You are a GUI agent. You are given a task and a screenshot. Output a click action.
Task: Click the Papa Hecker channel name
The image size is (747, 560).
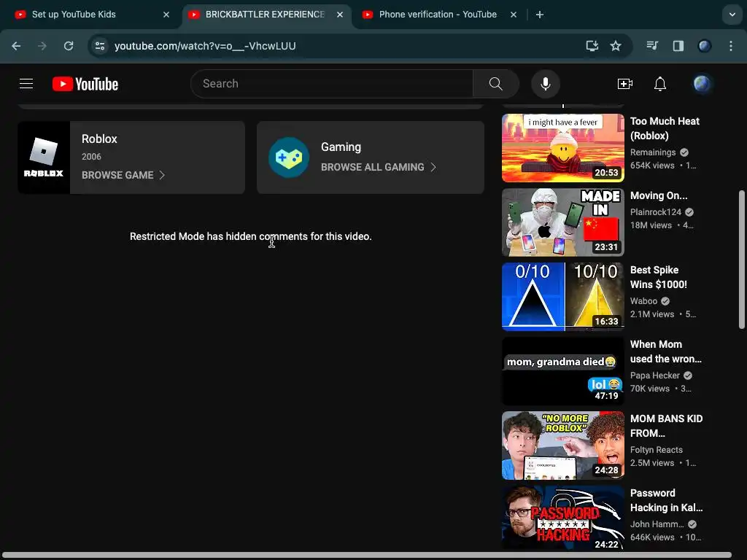click(x=655, y=376)
